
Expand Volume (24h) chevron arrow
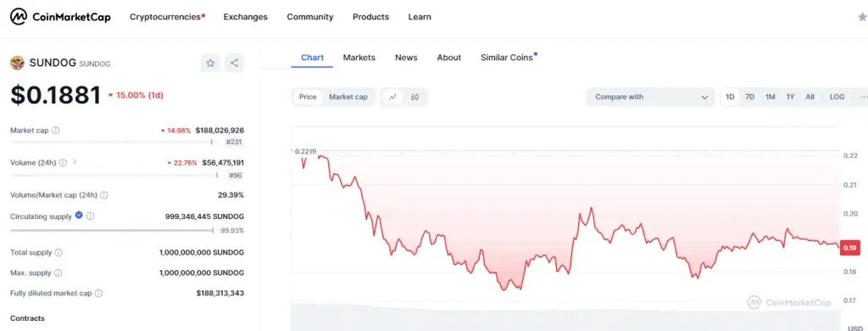coord(75,162)
